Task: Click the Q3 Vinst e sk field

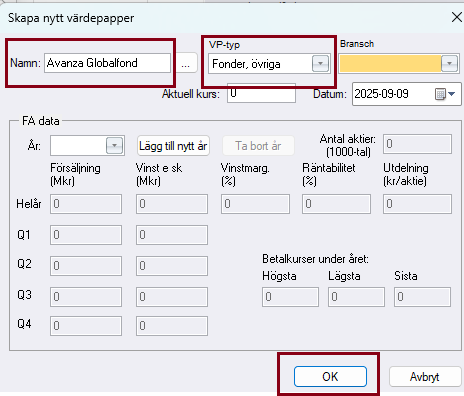Action: pyautogui.click(x=172, y=297)
